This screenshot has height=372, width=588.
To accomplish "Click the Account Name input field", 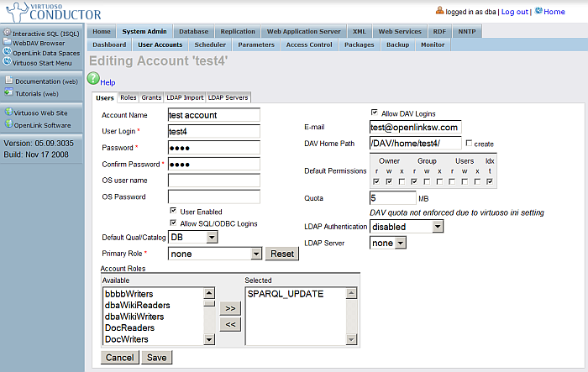I will point(214,115).
